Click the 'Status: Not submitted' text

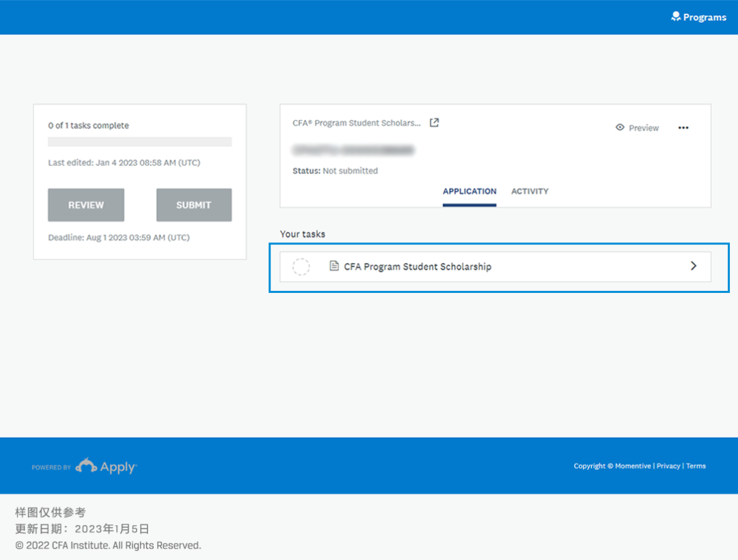(335, 171)
